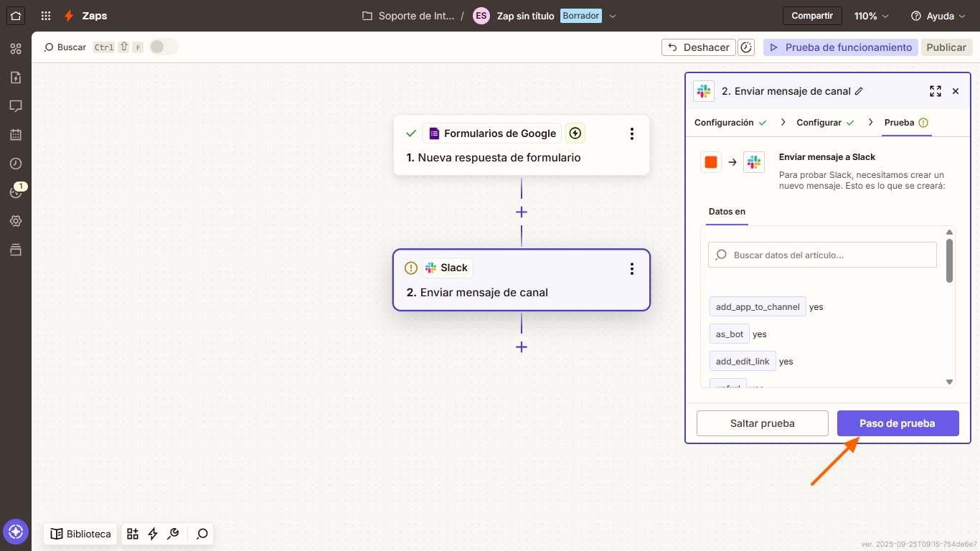
Task: Open the chat bubble icon in sidebar
Action: [16, 106]
